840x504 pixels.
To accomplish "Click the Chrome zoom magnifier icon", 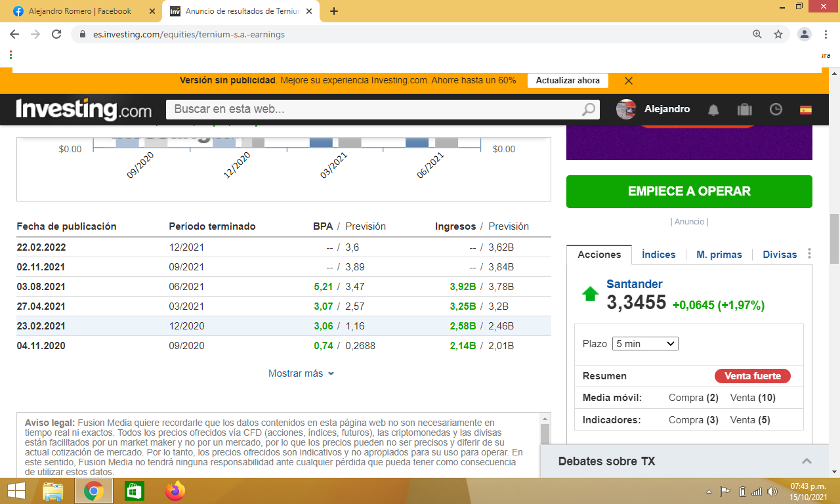I will [x=757, y=34].
